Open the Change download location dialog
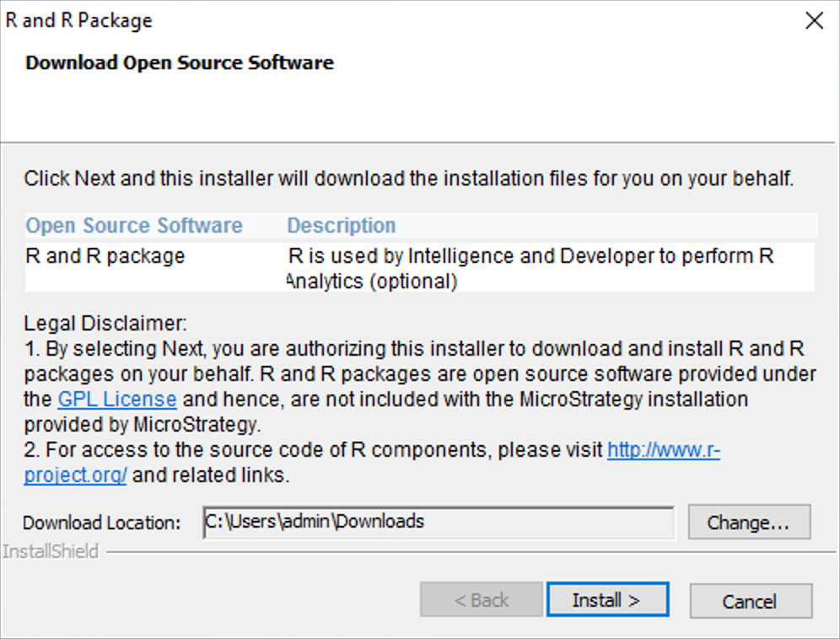This screenshot has width=840, height=639. click(749, 522)
